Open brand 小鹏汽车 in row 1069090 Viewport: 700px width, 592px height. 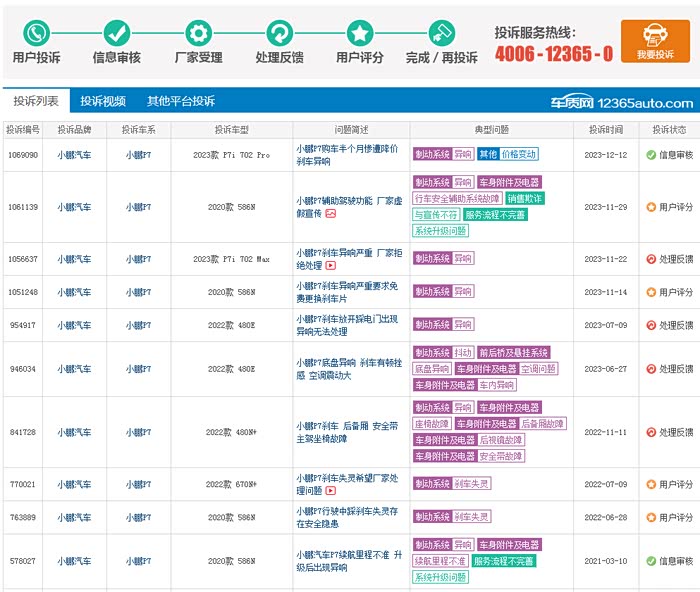[x=74, y=155]
